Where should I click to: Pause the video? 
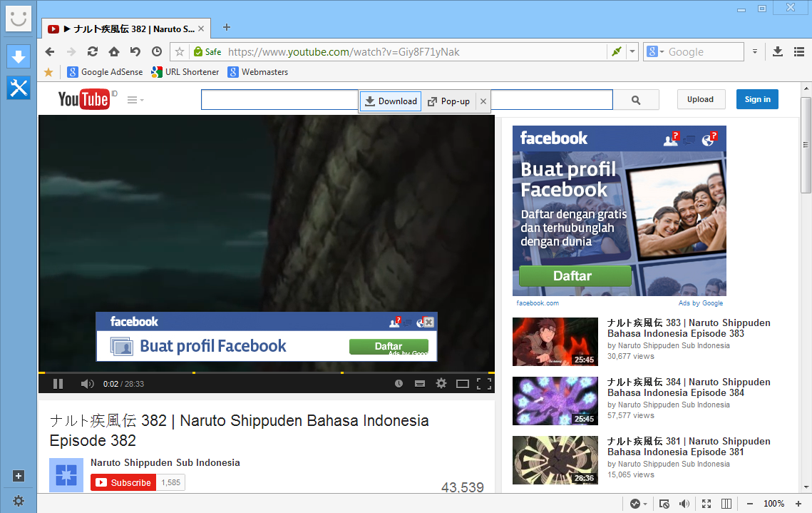58,384
